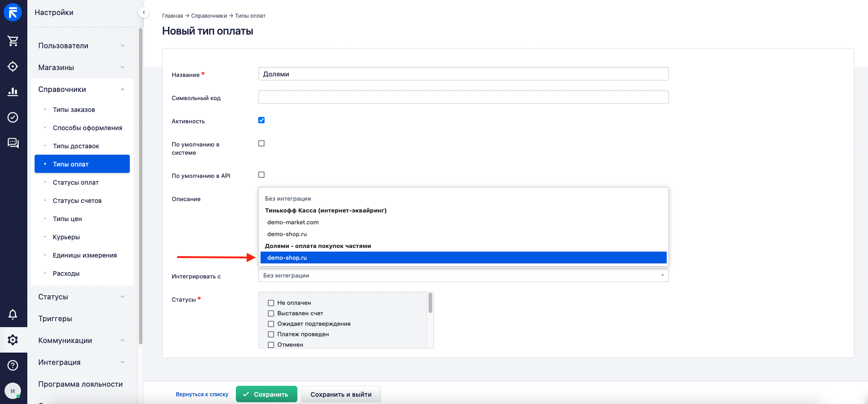The image size is (868, 404).
Task: Open Типы доставок in sidebar menu
Action: click(x=76, y=146)
